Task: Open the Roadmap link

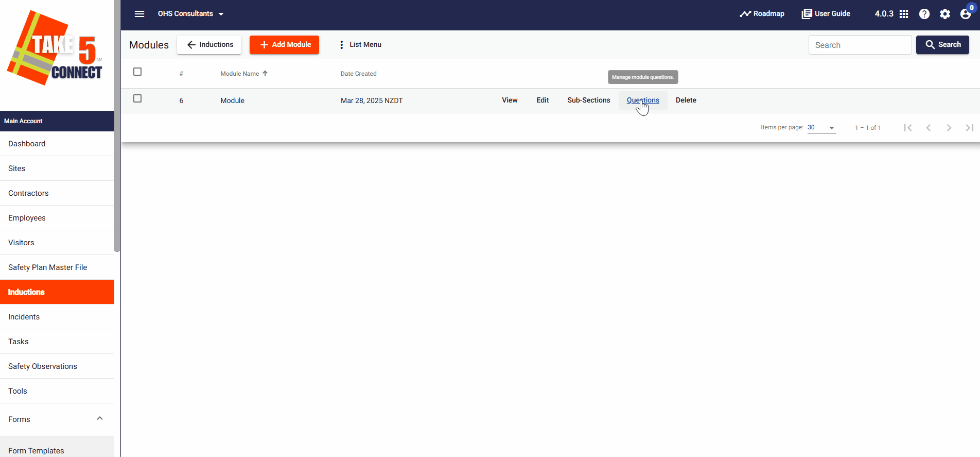Action: pyautogui.click(x=762, y=14)
